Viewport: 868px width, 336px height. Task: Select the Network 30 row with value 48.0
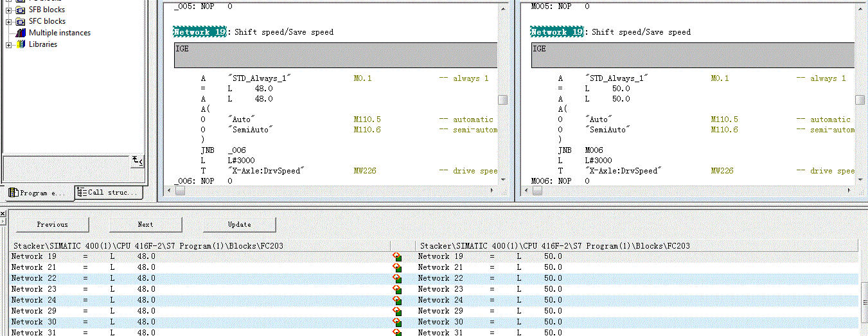200,322
